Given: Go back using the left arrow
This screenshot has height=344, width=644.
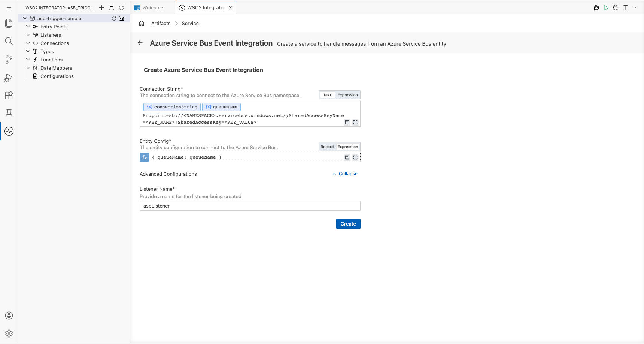Looking at the screenshot, I should [140, 43].
